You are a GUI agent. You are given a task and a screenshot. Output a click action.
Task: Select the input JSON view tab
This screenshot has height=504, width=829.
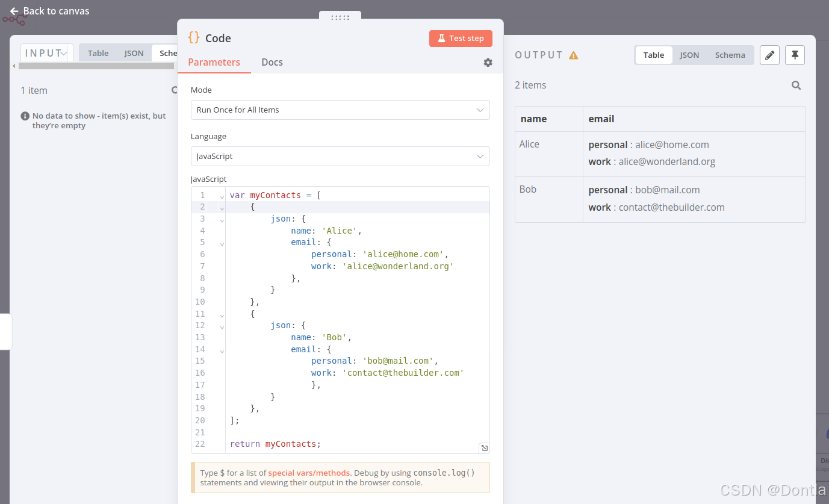pos(134,53)
